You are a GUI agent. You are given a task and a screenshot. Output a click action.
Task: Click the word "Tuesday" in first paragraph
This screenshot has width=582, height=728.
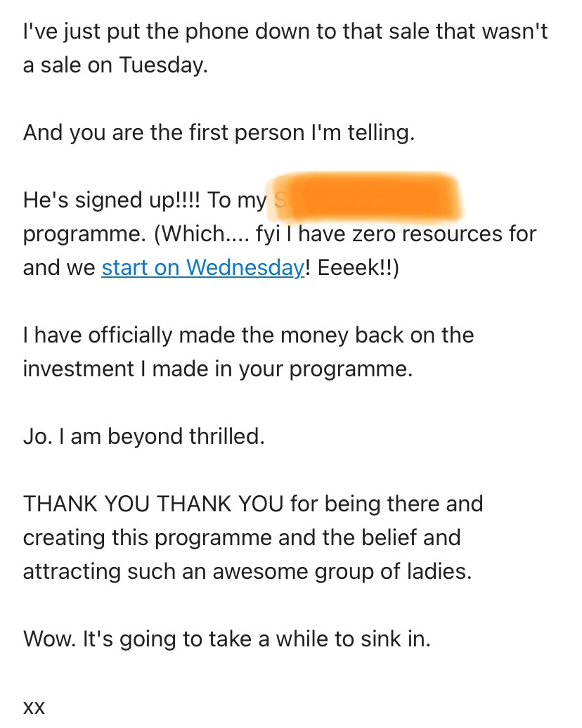pyautogui.click(x=163, y=65)
